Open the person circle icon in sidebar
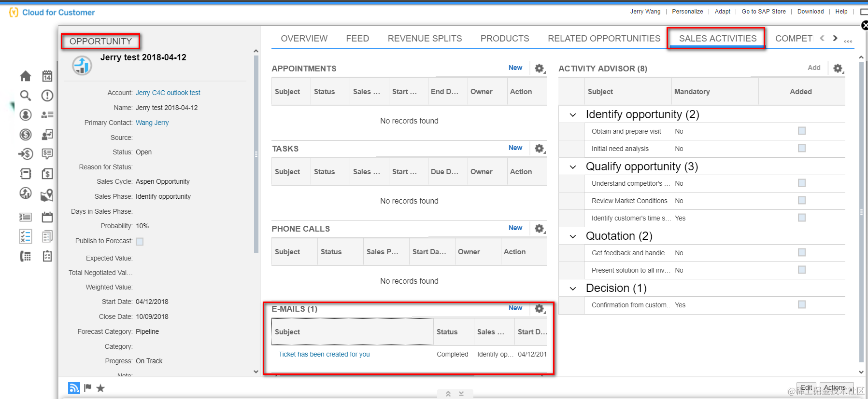This screenshot has width=868, height=399. click(x=26, y=115)
